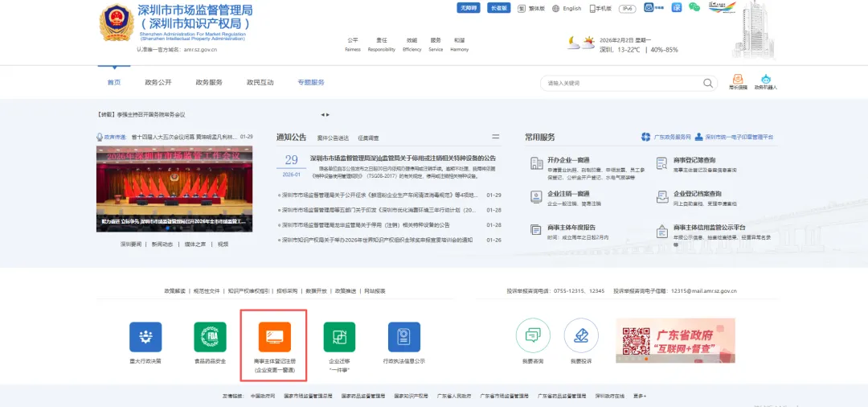Switch to the 案件公告送达 tab
Image resolution: width=868 pixels, height=407 pixels.
(x=333, y=138)
